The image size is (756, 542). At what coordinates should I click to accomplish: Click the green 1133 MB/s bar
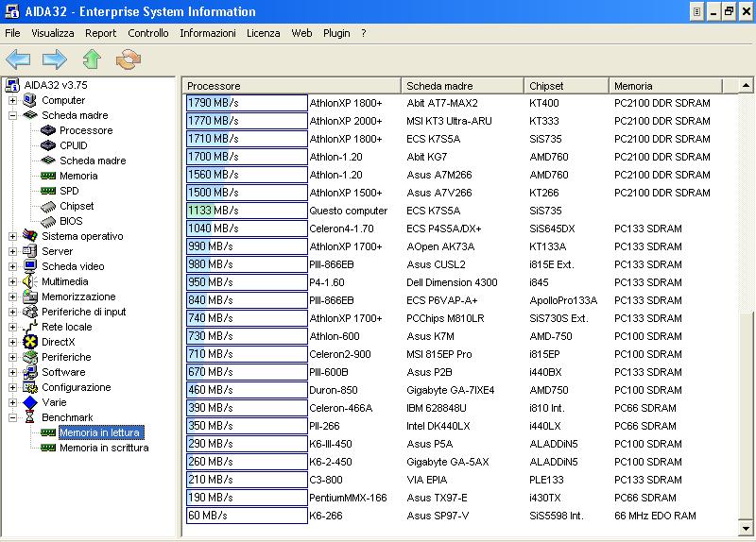click(x=247, y=211)
